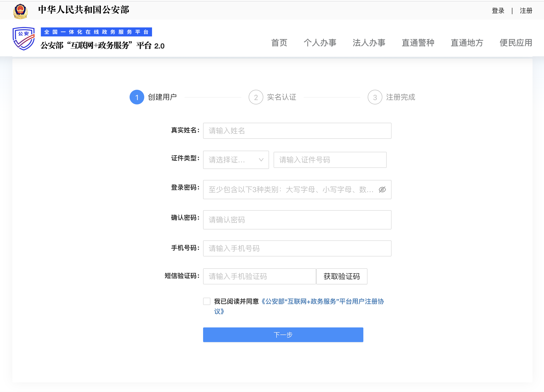Click step indicator 1 创建用户
Viewport: 544px width, 392px height.
[137, 97]
